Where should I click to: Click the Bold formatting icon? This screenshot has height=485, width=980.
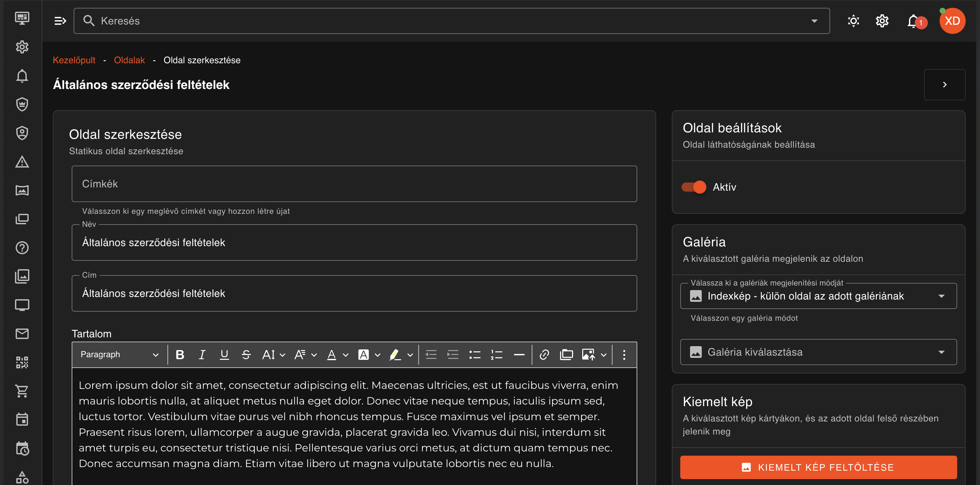180,354
